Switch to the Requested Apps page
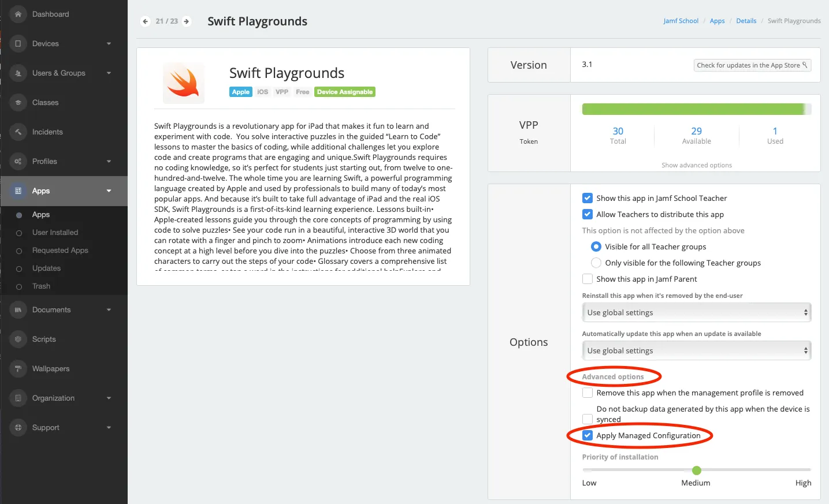Screen dimensions: 829x504 (60, 250)
